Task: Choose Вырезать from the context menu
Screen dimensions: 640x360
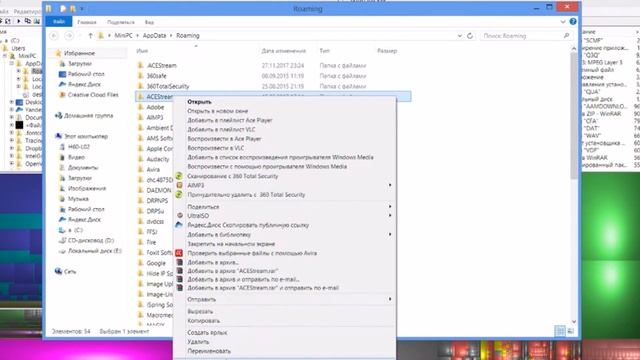Action: [x=200, y=311]
